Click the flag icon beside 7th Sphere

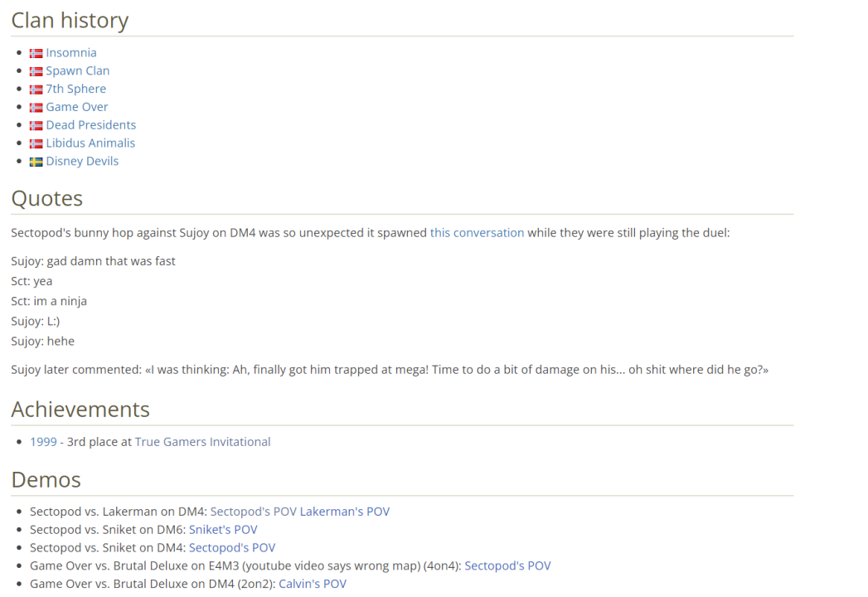[x=36, y=90]
